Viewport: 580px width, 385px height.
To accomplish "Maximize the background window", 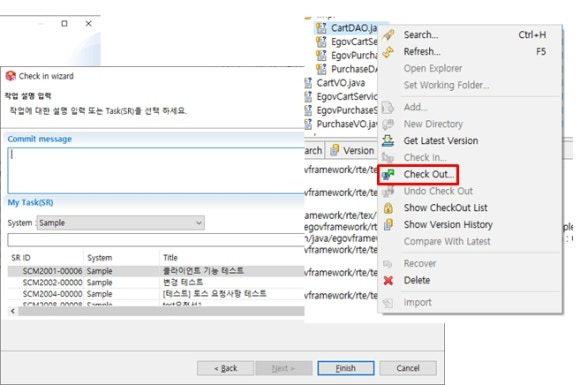I will (x=64, y=24).
